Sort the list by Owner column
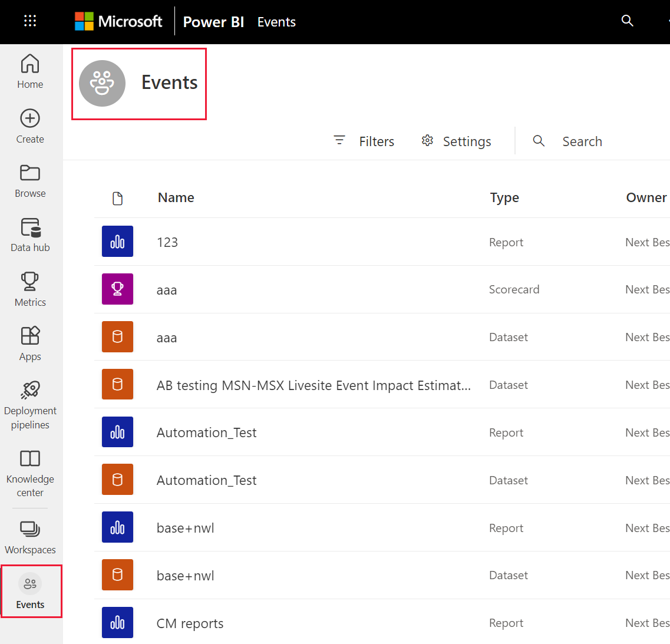 (646, 197)
